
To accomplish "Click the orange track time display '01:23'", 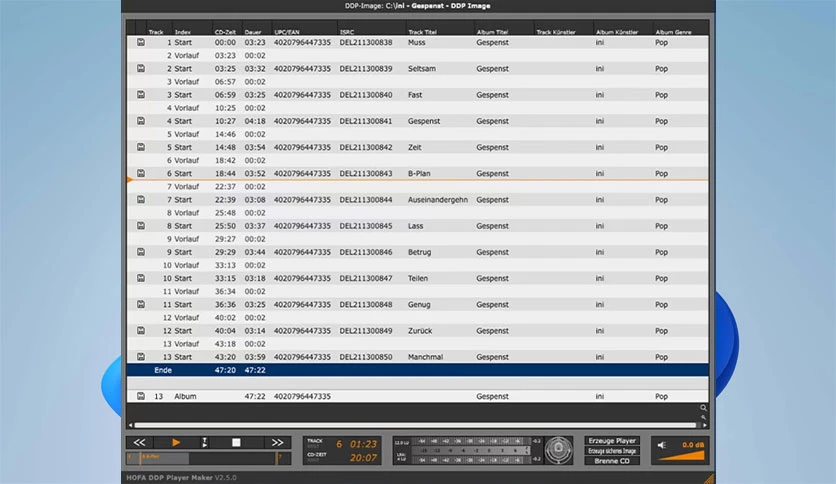I will [x=363, y=444].
